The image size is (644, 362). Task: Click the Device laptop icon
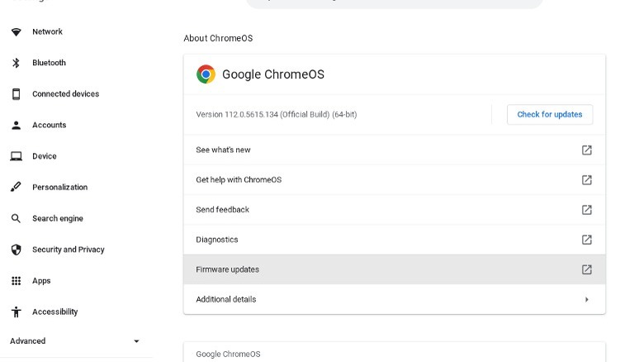pyautogui.click(x=16, y=156)
